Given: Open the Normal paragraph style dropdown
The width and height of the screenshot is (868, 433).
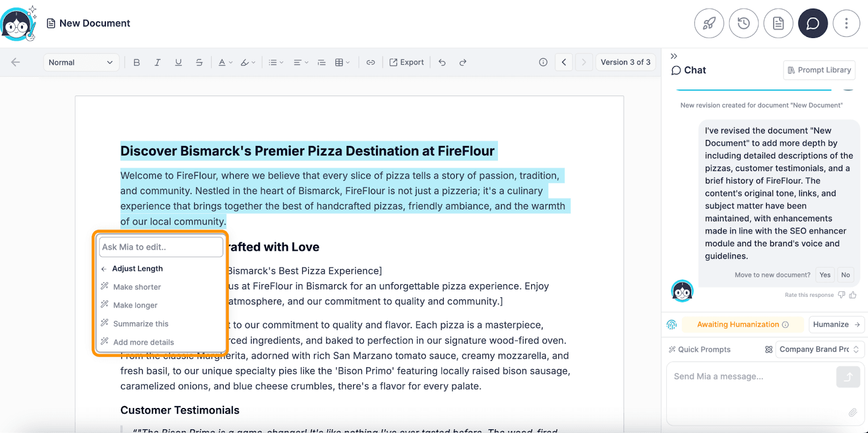Looking at the screenshot, I should pos(81,62).
